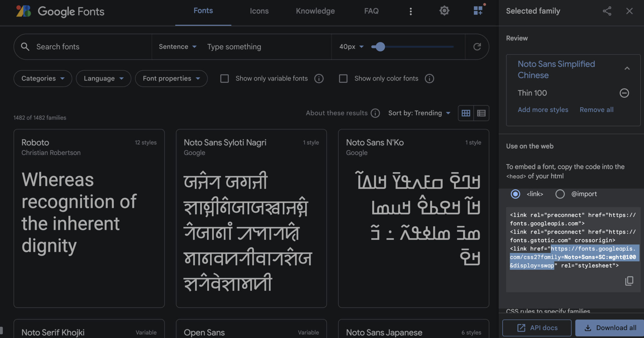Click the Type something preview field

point(234,47)
